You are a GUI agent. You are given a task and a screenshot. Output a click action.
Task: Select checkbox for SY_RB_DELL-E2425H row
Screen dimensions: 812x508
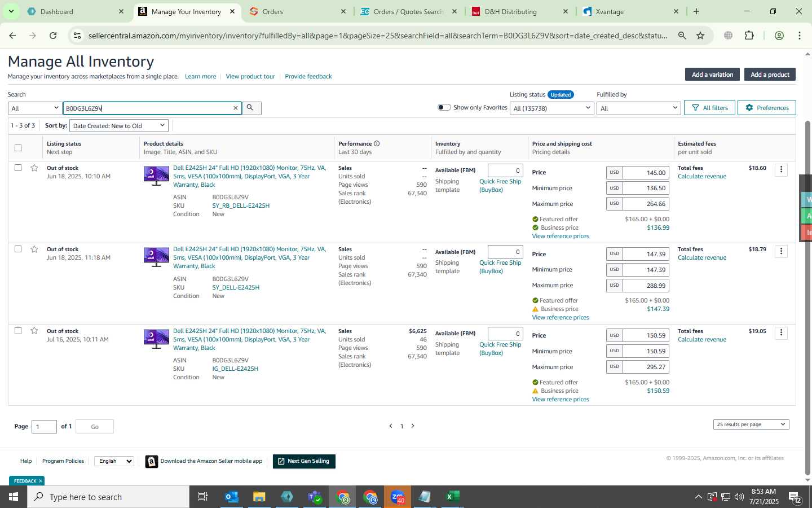18,168
